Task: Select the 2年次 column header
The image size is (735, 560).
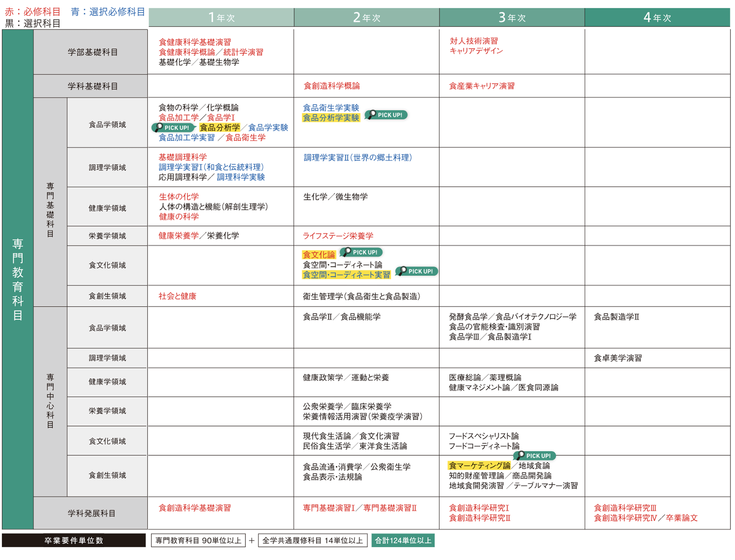Action: pyautogui.click(x=366, y=17)
